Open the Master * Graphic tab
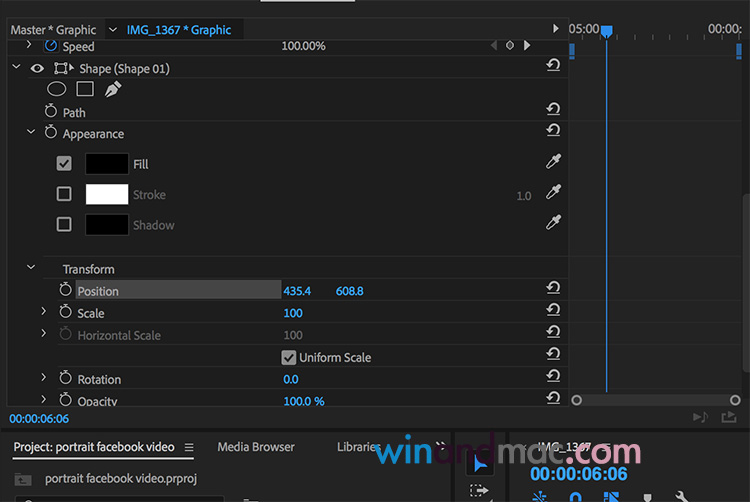 pyautogui.click(x=53, y=30)
